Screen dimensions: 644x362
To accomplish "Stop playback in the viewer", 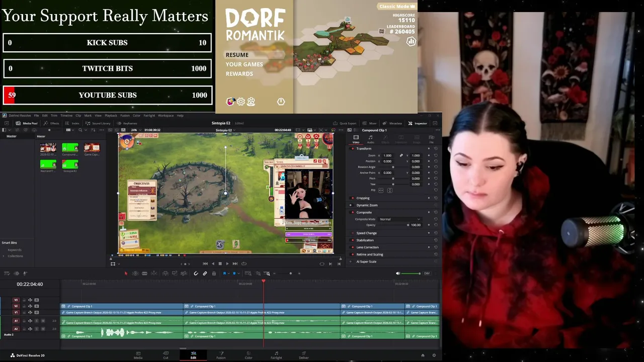I will (220, 263).
